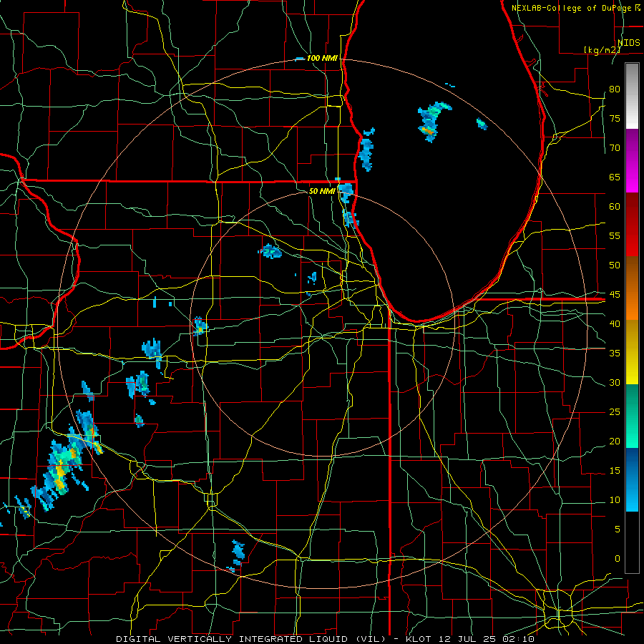Click the scale value 30
The image size is (644, 644).
[615, 382]
